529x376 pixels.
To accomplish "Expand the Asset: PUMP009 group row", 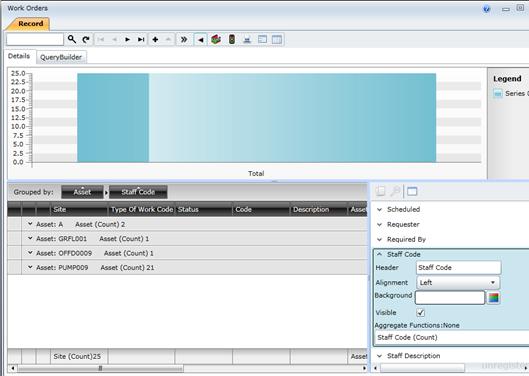I will pos(30,267).
